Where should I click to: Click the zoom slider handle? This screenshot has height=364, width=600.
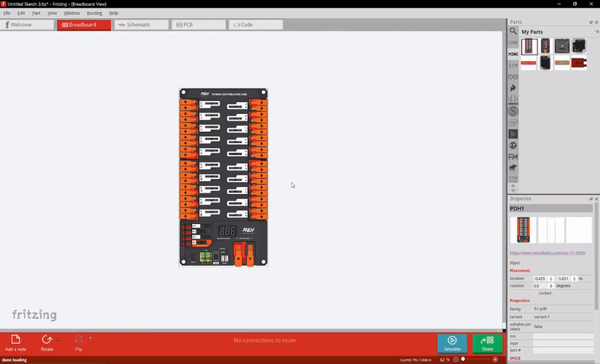click(463, 359)
